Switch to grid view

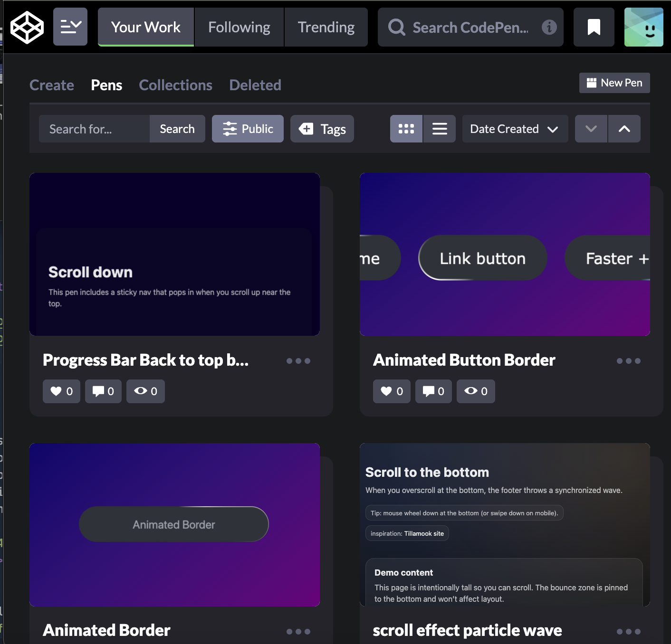click(x=406, y=129)
